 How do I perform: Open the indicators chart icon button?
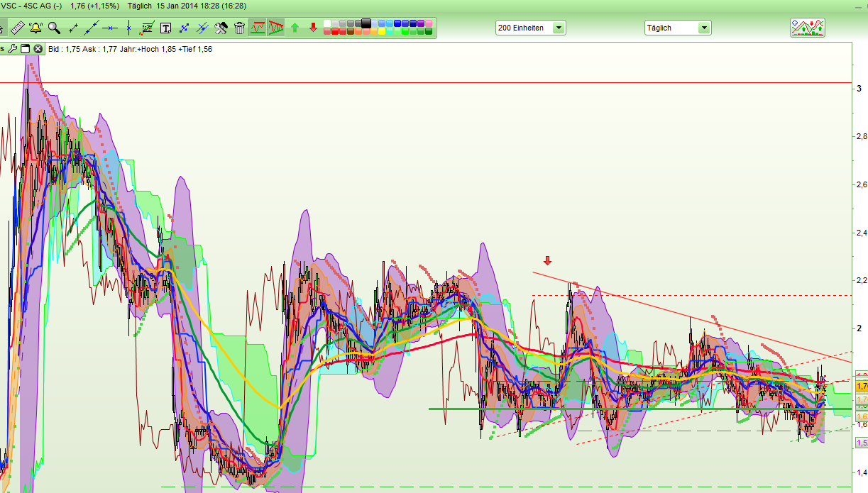point(808,28)
